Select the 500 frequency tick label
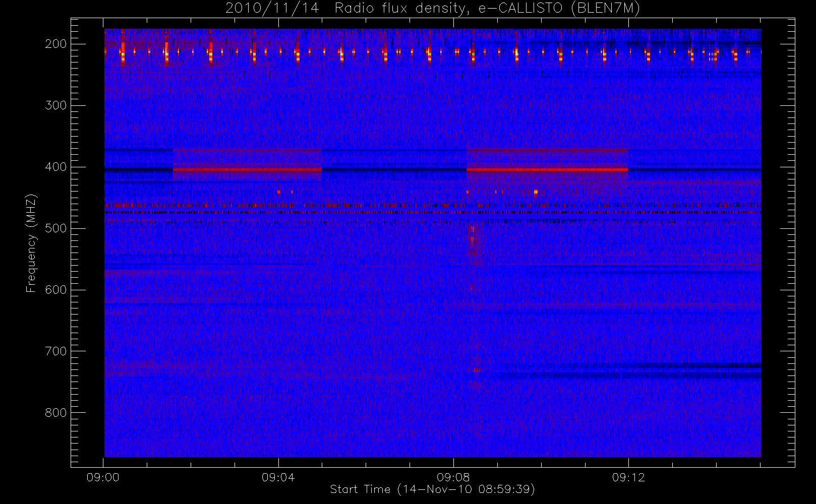The width and height of the screenshot is (816, 504). pos(55,228)
